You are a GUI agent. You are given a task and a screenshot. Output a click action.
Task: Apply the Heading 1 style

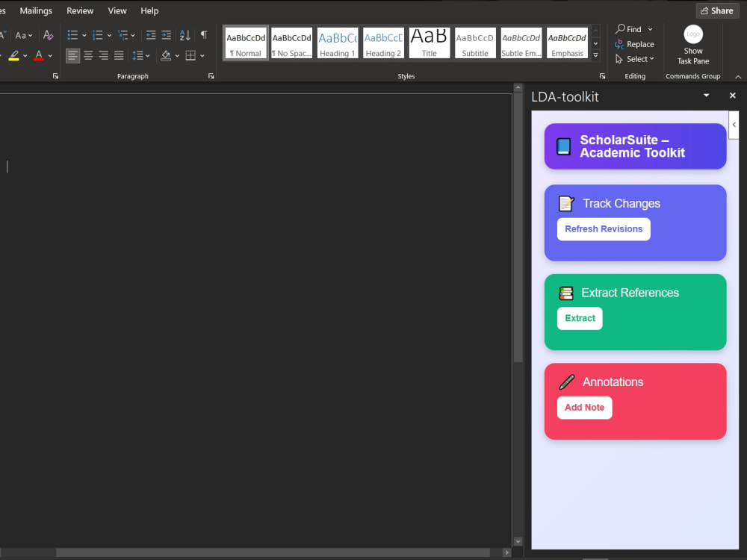coord(338,43)
